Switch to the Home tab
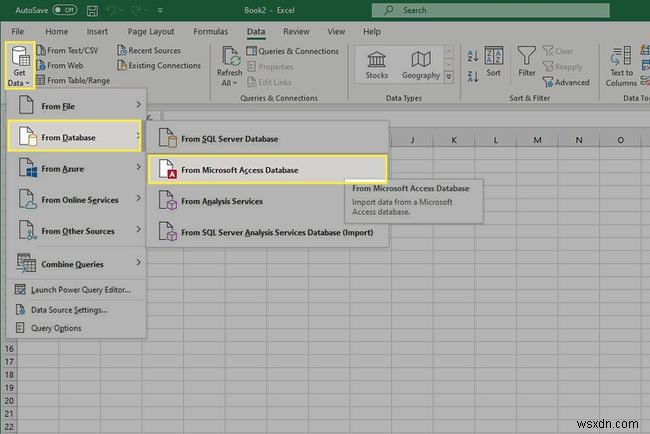 57,32
